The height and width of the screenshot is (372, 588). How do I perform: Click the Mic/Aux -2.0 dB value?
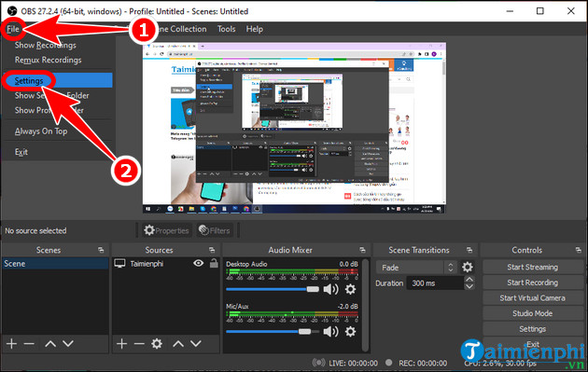tap(347, 306)
